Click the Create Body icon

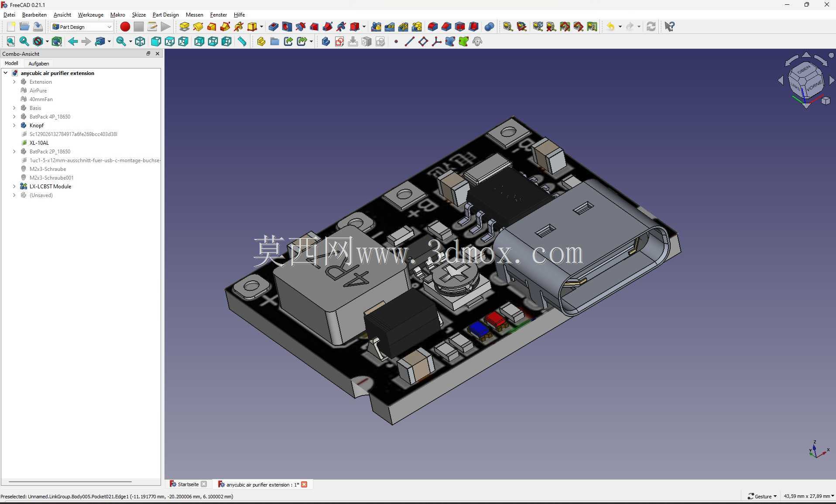pos(325,41)
